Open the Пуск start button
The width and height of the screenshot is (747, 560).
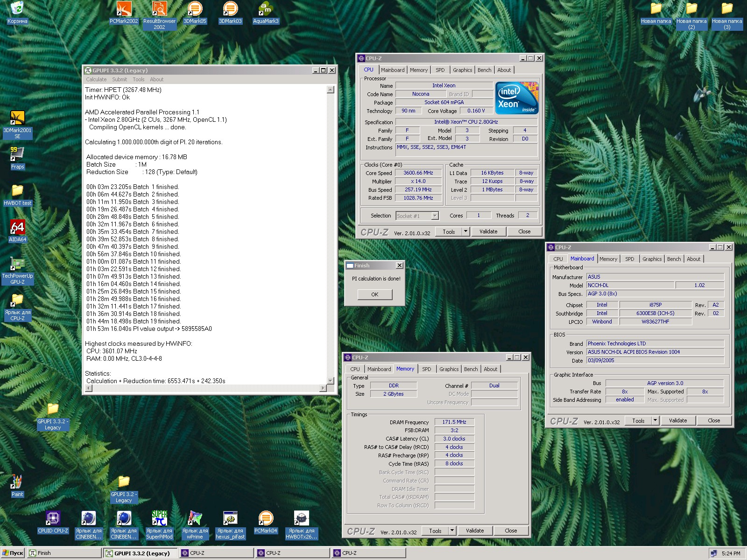(x=13, y=553)
